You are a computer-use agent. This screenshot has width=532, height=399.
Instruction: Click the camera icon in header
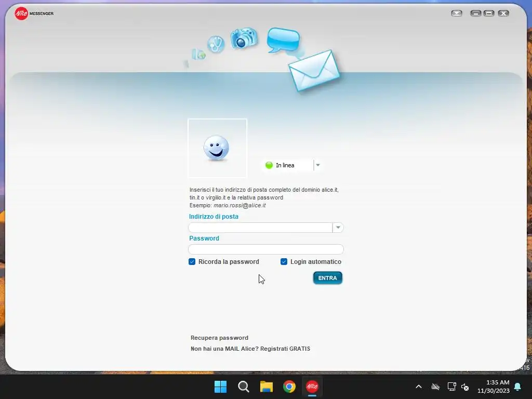(x=244, y=38)
